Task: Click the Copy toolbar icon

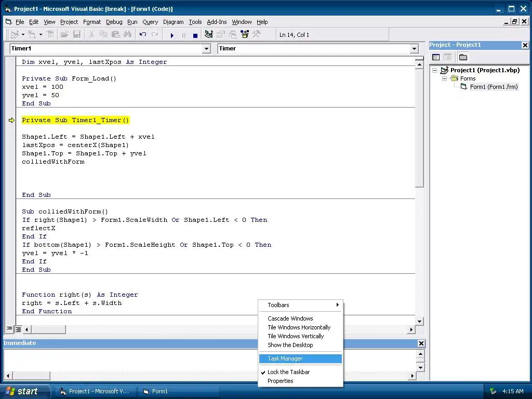Action: [103, 34]
